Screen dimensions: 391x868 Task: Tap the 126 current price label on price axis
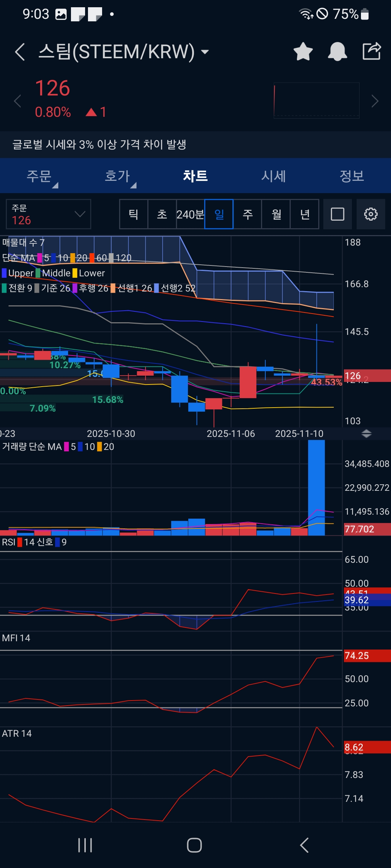pyautogui.click(x=367, y=376)
